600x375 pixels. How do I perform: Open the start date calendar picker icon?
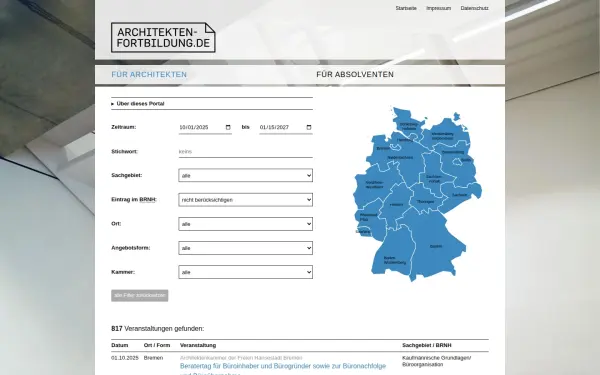point(228,127)
